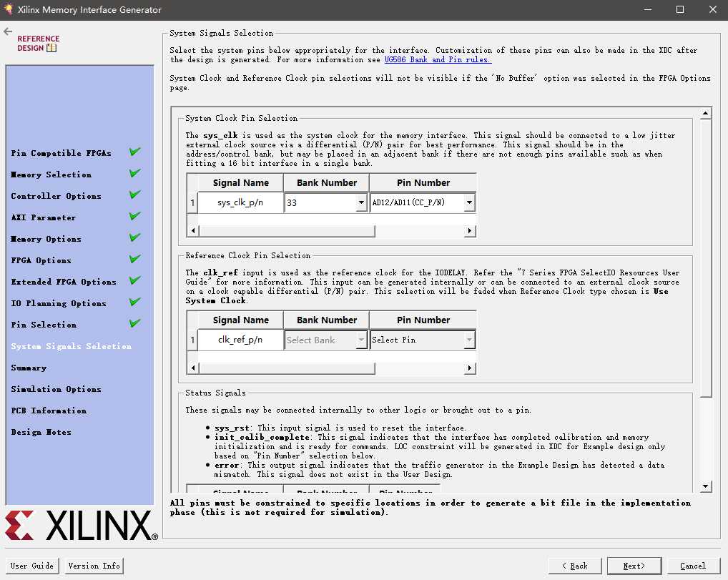Screen dimensions: 728x580
Task: Open Version Info
Action: 94,566
